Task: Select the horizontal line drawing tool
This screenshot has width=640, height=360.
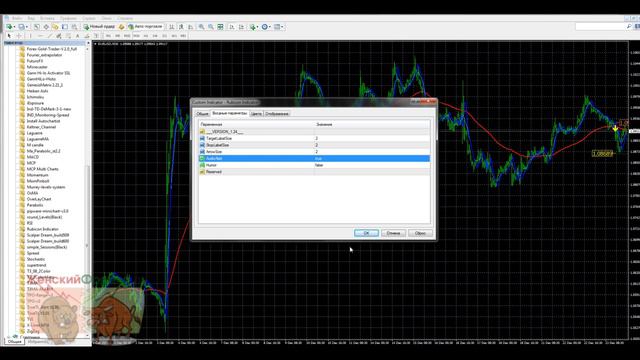Action: point(40,36)
